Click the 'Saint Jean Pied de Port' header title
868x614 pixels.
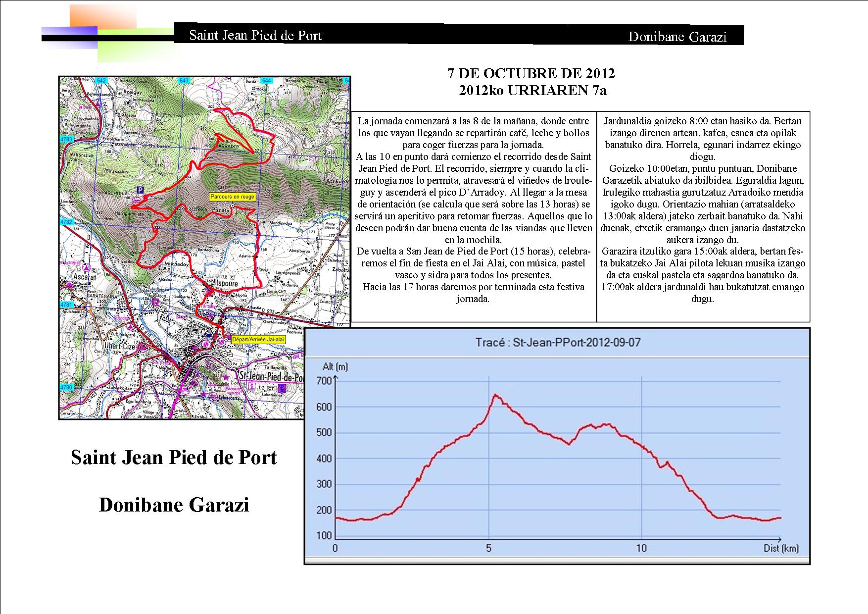coord(255,36)
